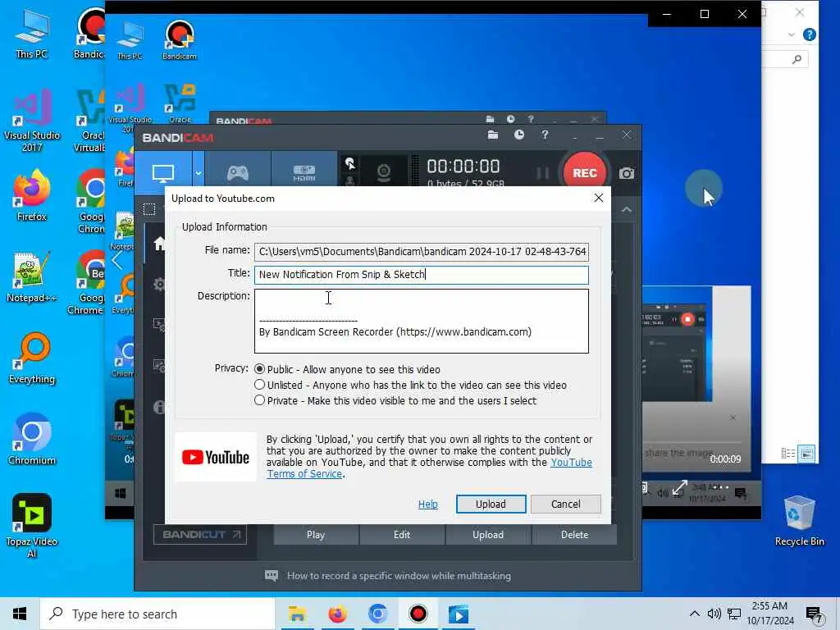This screenshot has width=840, height=630.
Task: Open File Explorer from the taskbar
Action: click(x=297, y=614)
